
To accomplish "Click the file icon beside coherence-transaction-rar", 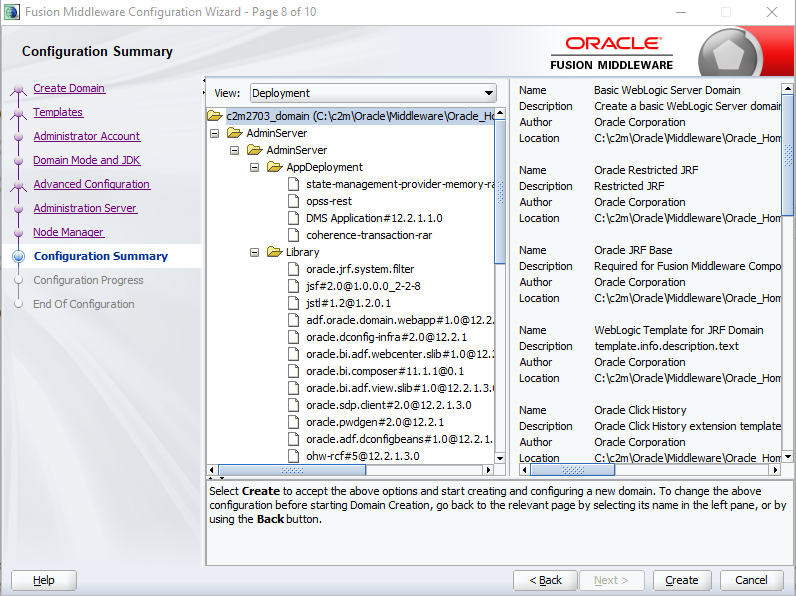I will coord(293,235).
